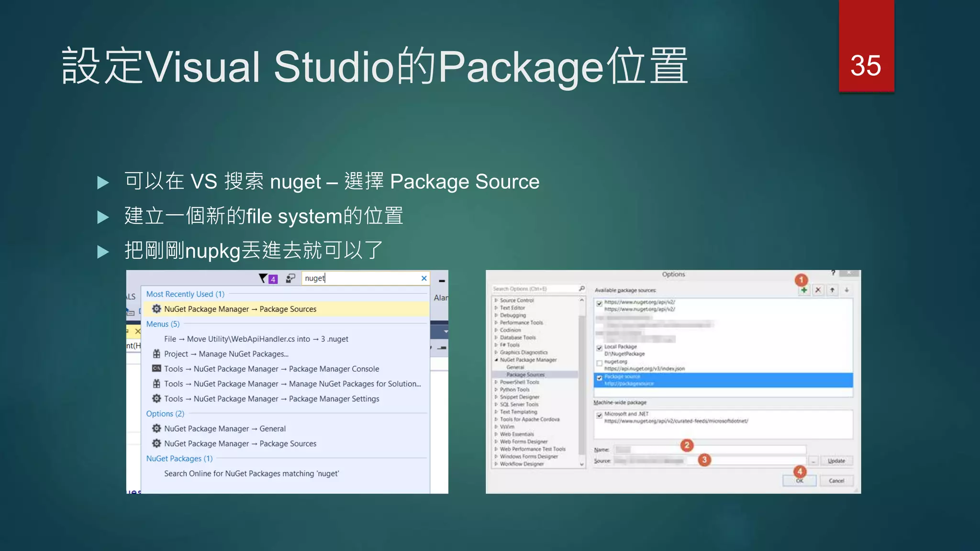Click the options tree scrollbar up arrow
The width and height of the screenshot is (980, 551).
coord(582,300)
